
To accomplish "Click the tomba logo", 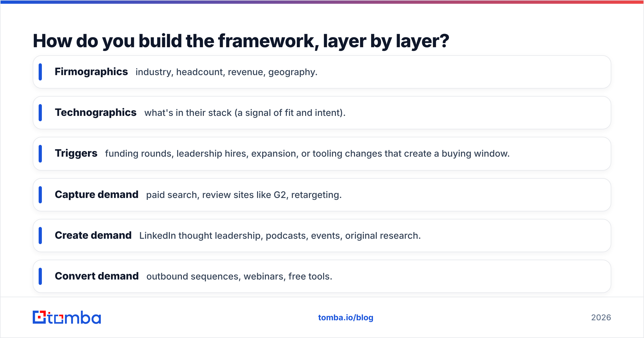I will pyautogui.click(x=67, y=317).
